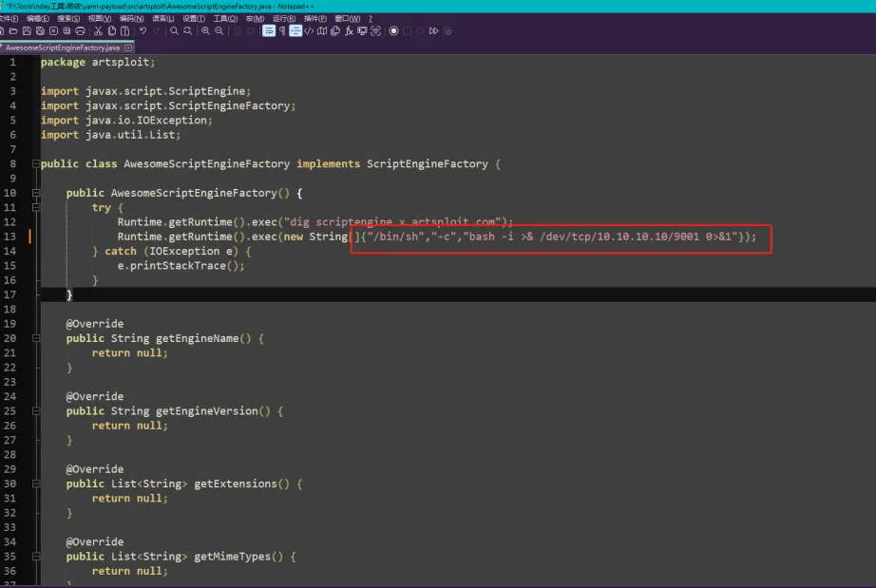
Task: Open the user-defined language icon (</>)
Action: pyautogui.click(x=309, y=31)
